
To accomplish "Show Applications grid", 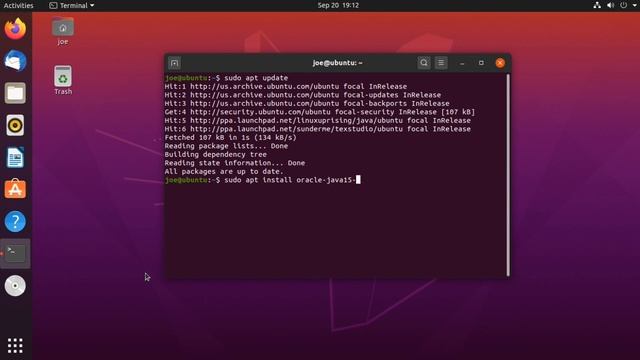I will click(15, 345).
